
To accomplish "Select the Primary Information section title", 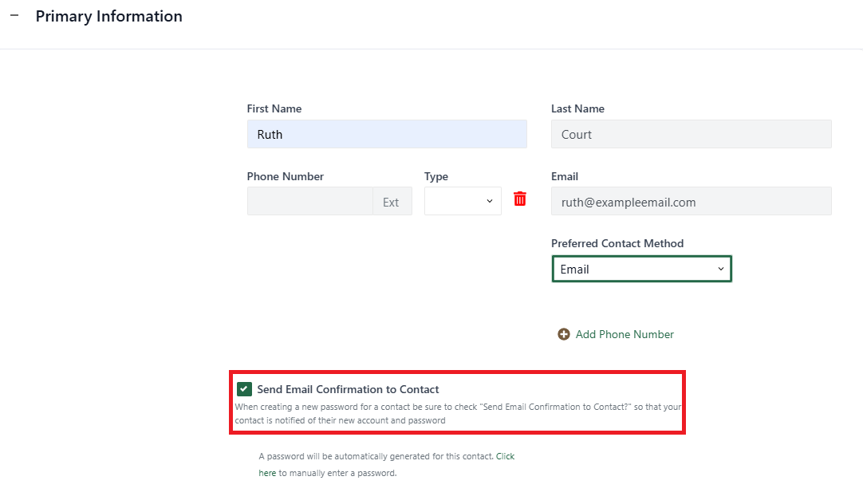I will coord(108,16).
